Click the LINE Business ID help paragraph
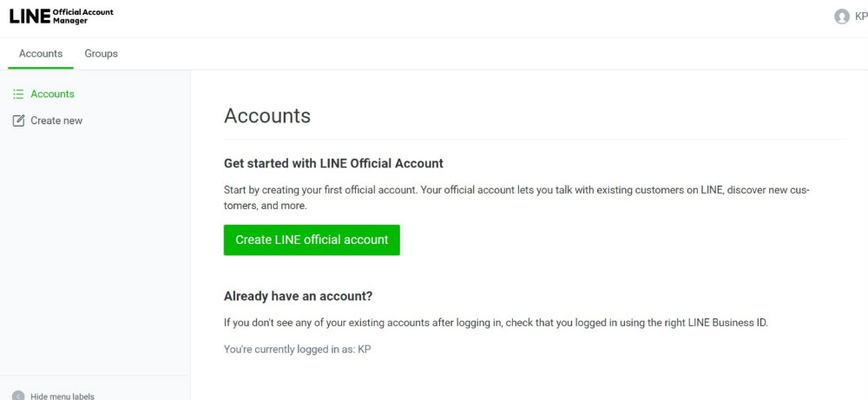Image resolution: width=868 pixels, height=400 pixels. (x=496, y=323)
